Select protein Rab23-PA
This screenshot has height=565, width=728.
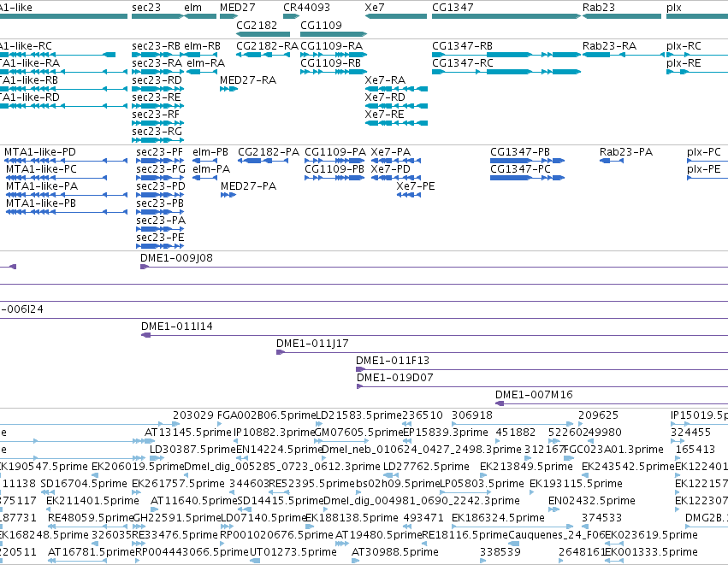(626, 151)
